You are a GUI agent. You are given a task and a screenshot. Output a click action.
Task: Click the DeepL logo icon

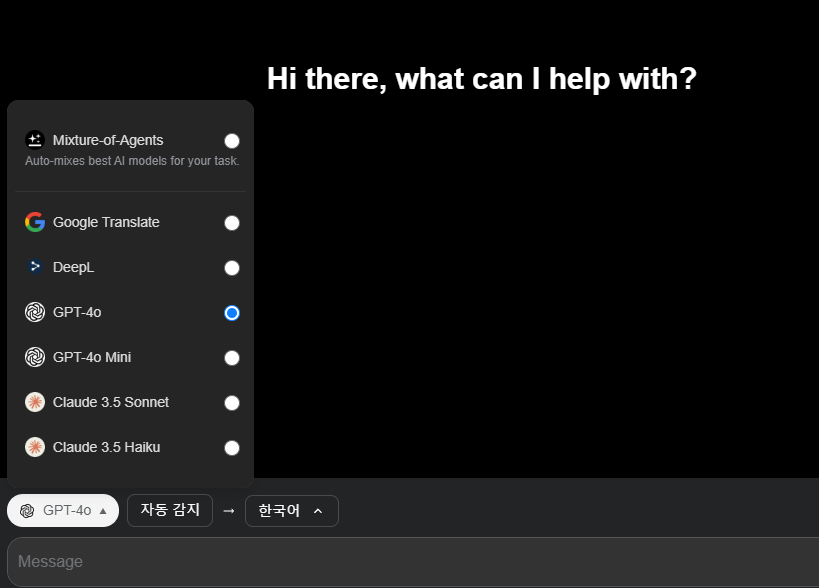point(35,267)
